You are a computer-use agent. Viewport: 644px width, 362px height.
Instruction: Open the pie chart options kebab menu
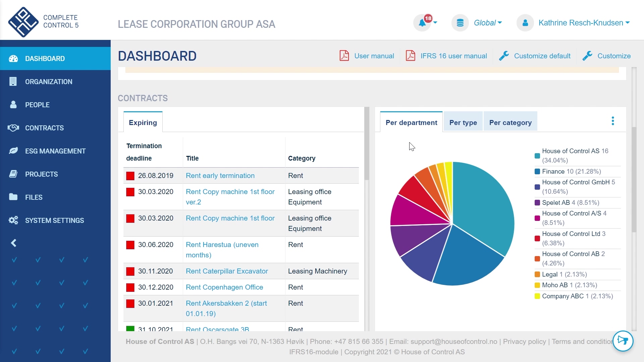(x=613, y=121)
